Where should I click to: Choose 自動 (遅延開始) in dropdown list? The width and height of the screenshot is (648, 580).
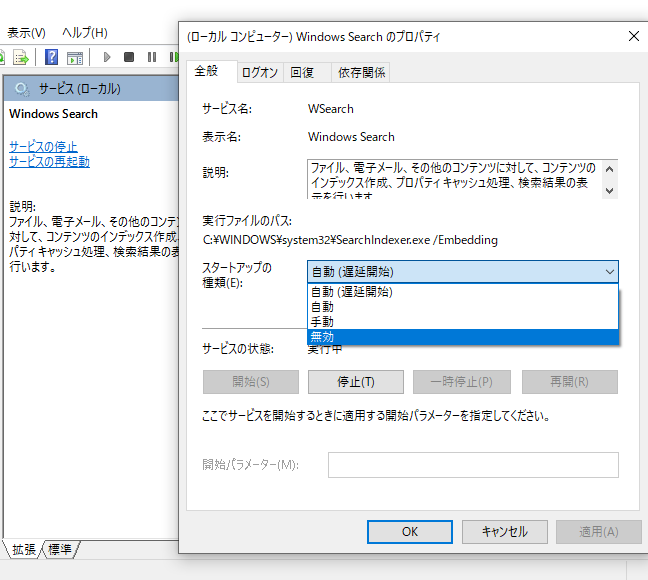point(463,292)
